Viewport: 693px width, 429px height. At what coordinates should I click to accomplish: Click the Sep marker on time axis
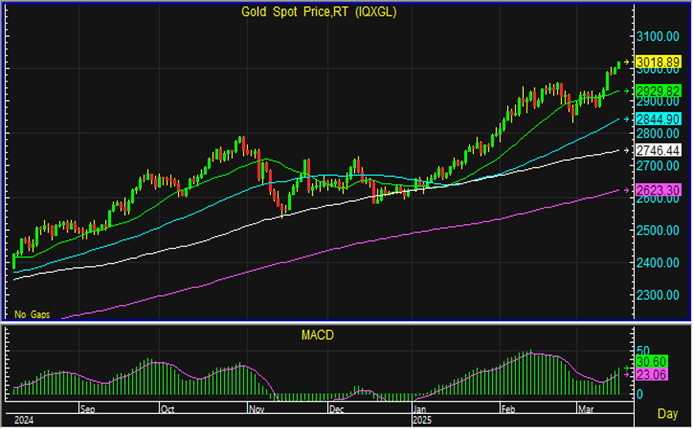(x=88, y=409)
